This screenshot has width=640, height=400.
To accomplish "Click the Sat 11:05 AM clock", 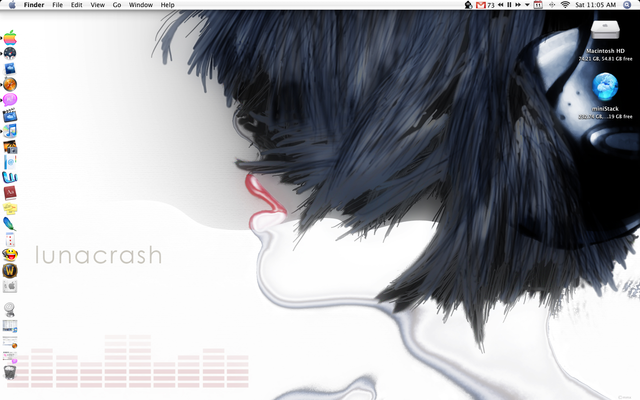I will 596,5.
